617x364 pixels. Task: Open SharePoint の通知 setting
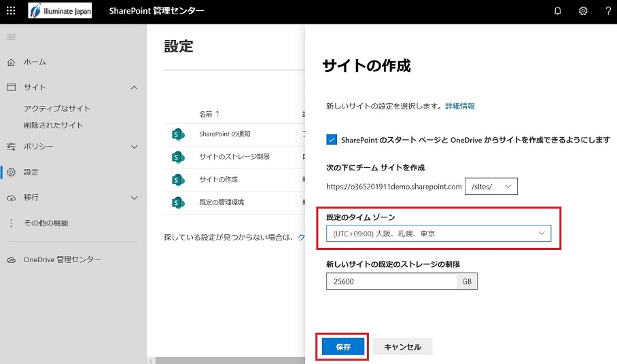point(225,134)
